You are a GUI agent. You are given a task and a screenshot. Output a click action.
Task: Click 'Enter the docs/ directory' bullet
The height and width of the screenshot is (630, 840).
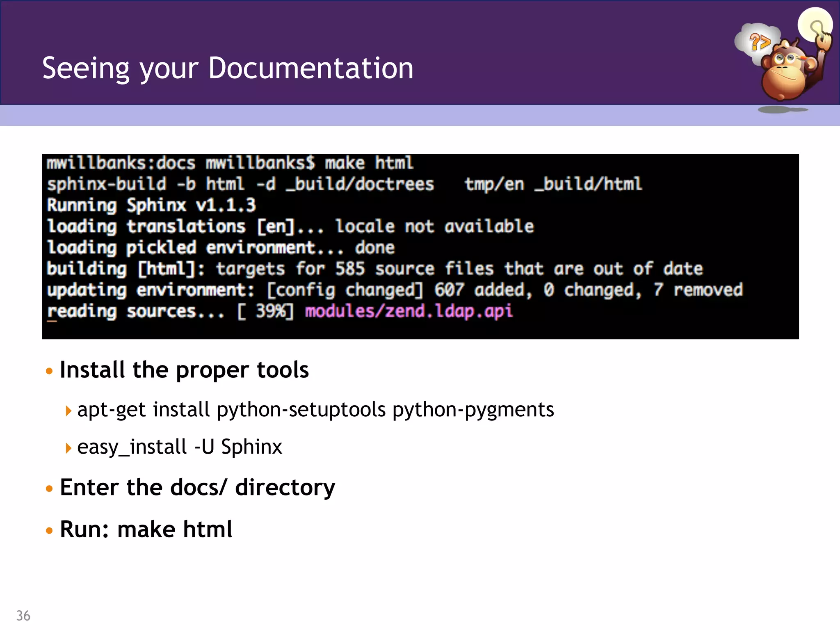pos(197,488)
